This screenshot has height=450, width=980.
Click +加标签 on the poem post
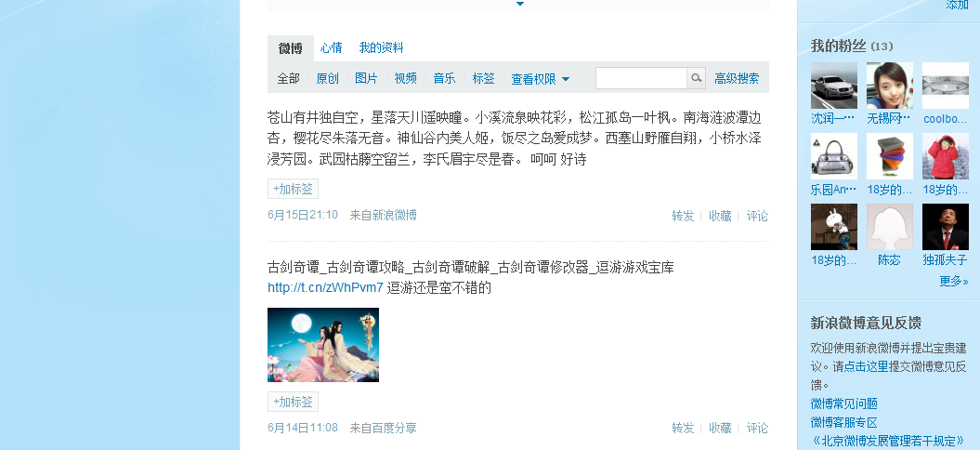tap(294, 189)
